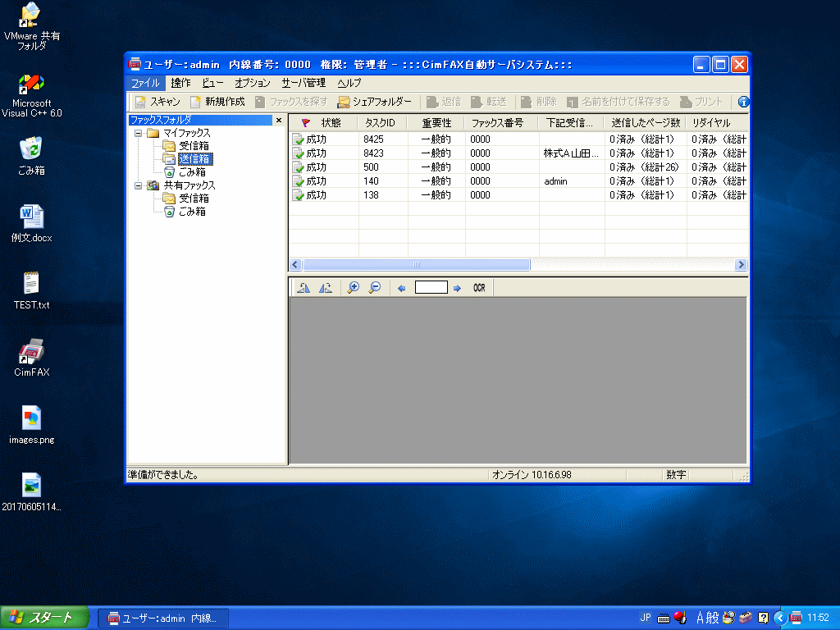Collapse the 共有ファックス tree node
This screenshot has width=840, height=630.
click(138, 185)
